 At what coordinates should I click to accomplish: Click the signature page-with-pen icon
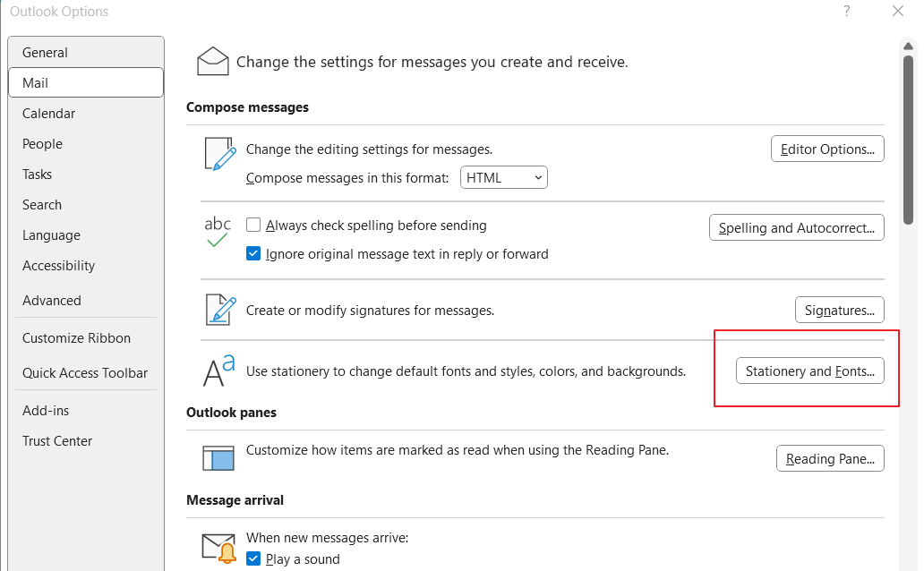tap(218, 310)
